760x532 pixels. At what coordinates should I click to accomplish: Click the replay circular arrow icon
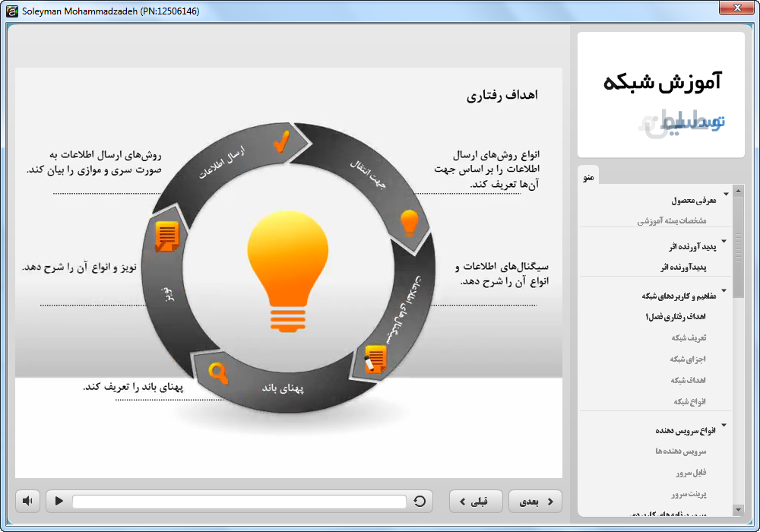point(420,501)
